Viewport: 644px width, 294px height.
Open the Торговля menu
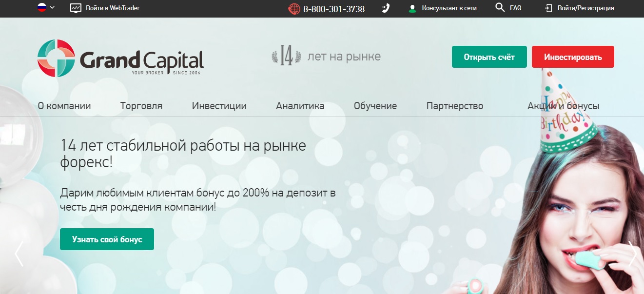pos(141,106)
